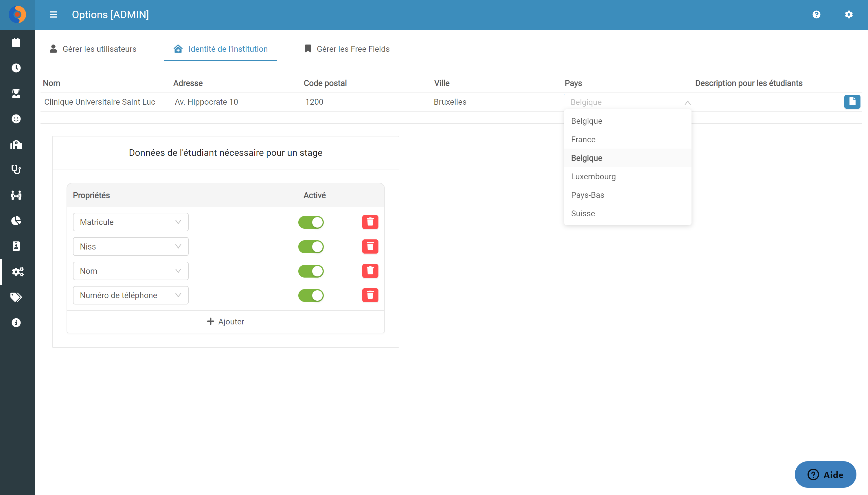This screenshot has width=868, height=495.
Task: Open the gears options icon in sidebar
Action: (17, 271)
